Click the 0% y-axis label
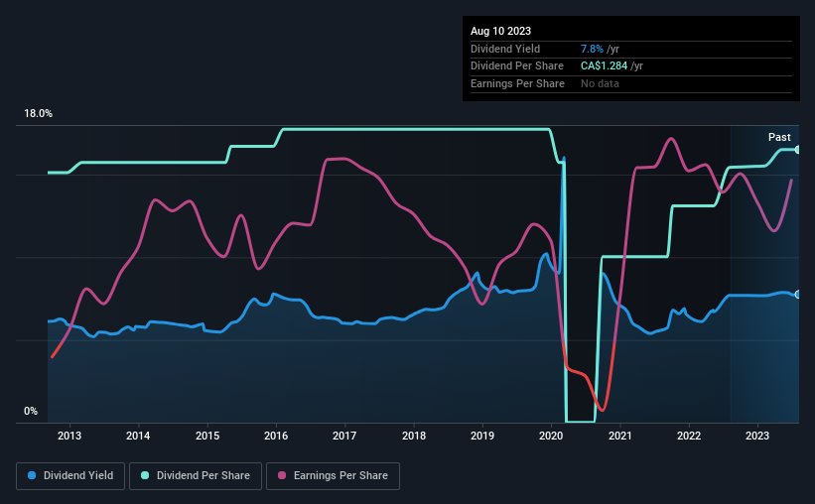The height and width of the screenshot is (504, 815). tap(31, 411)
